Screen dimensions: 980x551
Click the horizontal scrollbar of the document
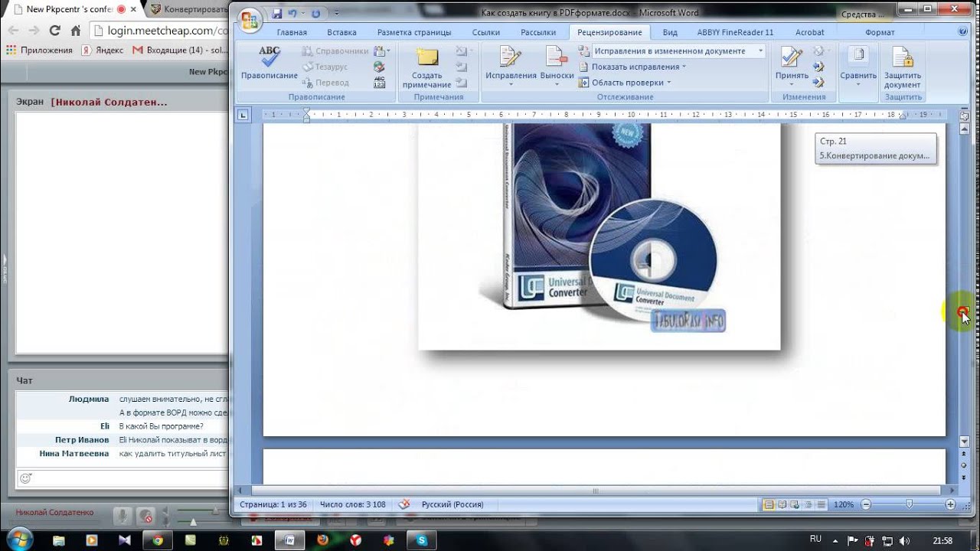click(x=596, y=491)
